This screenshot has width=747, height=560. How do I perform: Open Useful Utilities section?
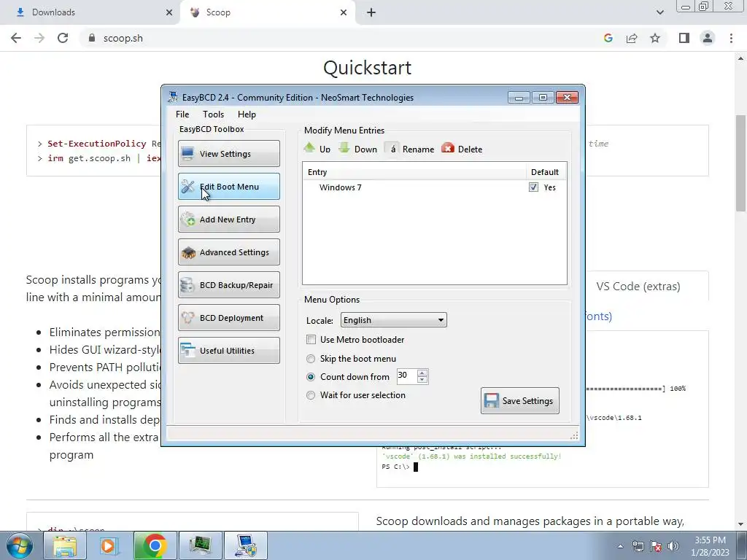point(228,351)
